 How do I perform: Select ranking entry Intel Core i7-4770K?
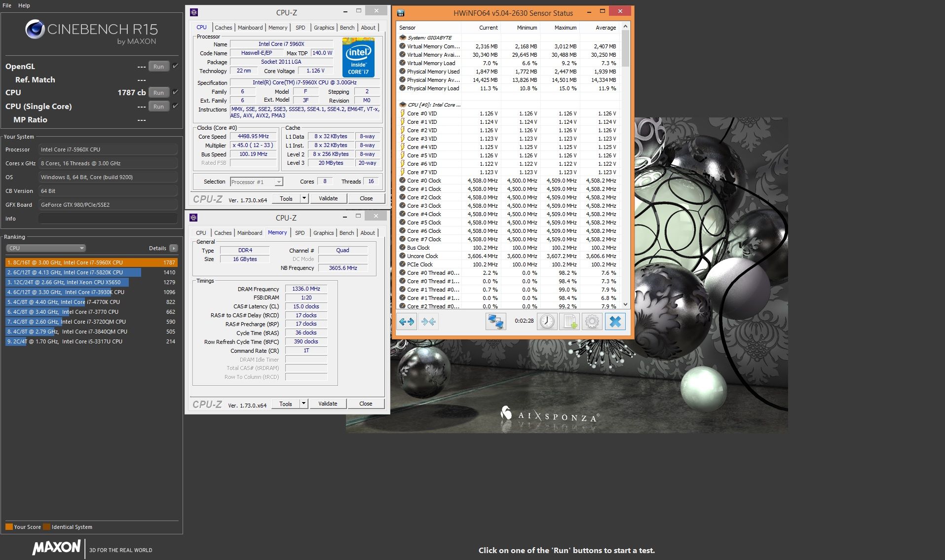[x=91, y=302]
